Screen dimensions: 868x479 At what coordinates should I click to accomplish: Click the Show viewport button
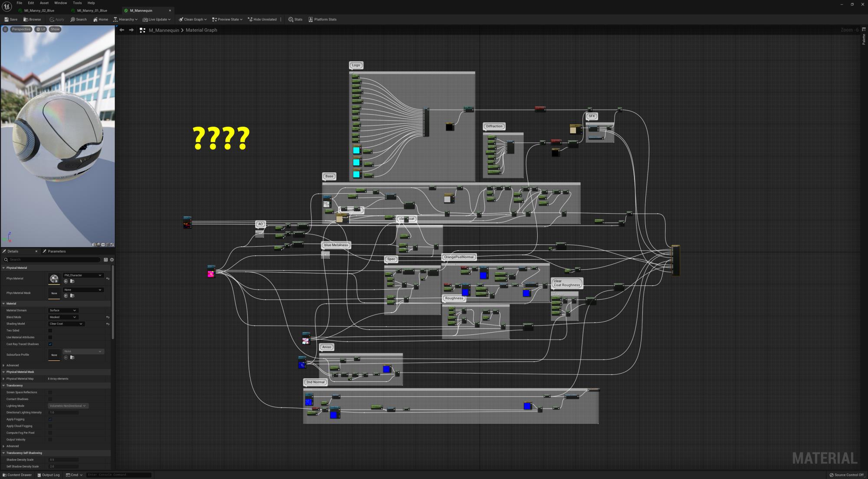(55, 29)
